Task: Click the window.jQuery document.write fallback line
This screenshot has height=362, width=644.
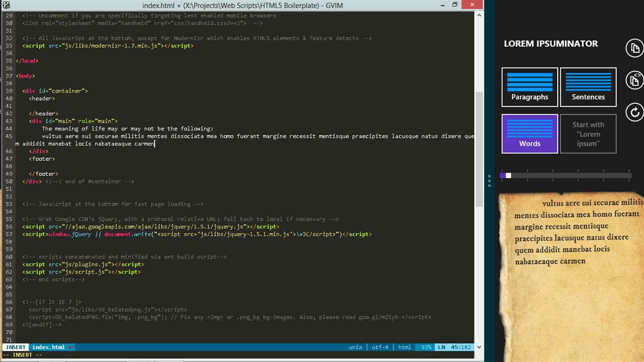Action: pos(197,234)
